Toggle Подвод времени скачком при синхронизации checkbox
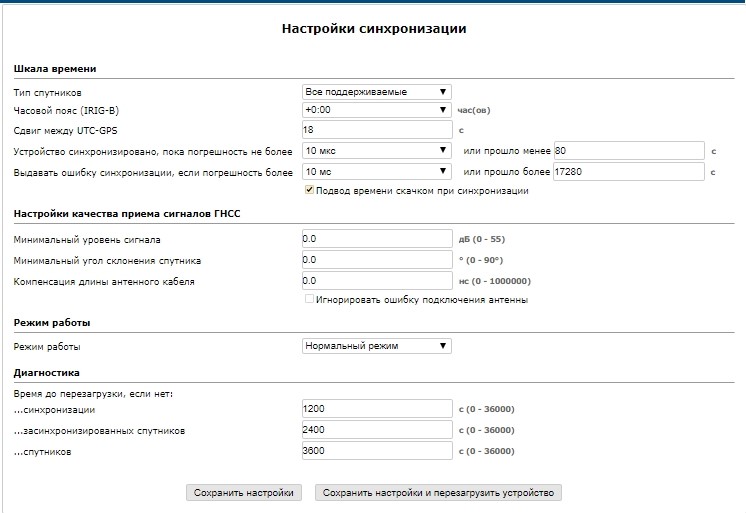Viewport: 746px width, 513px height. [x=309, y=191]
